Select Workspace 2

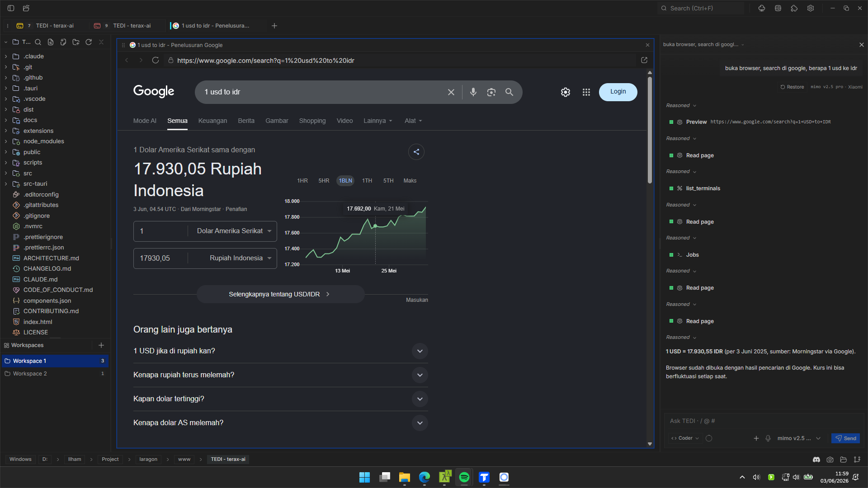coord(55,374)
